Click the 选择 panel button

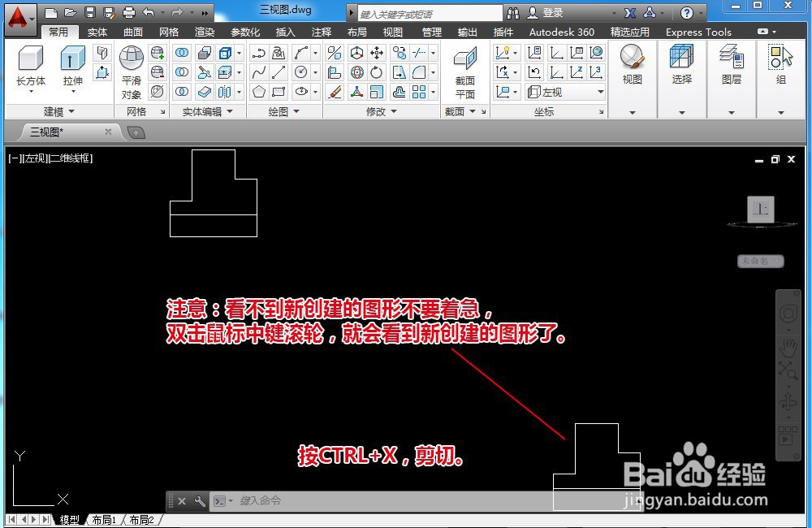(x=681, y=65)
